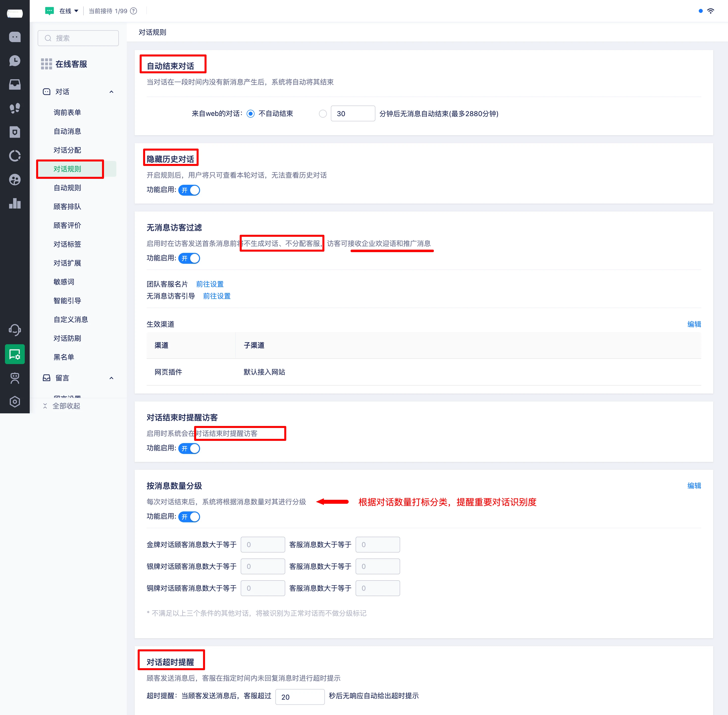Screen dimensions: 728x715
Task: Click 前往设置 link for 无消息访客引导
Action: tap(217, 296)
